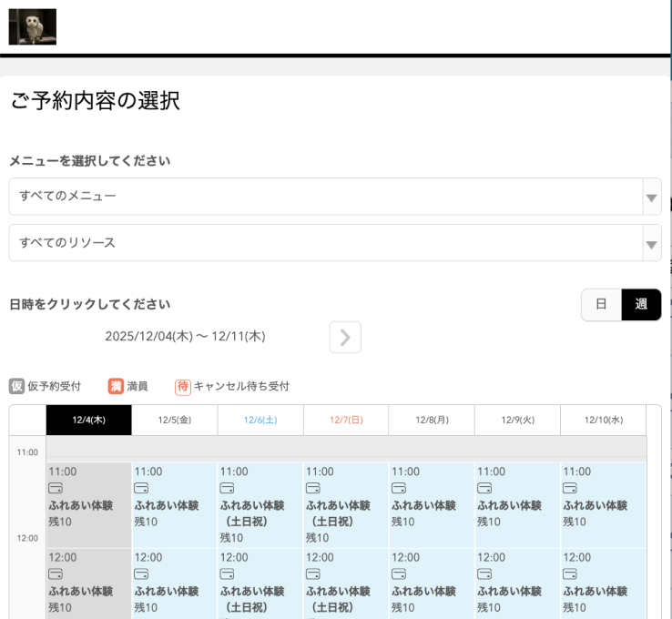This screenshot has width=672, height=619.
Task: Switch to 週 (week) view
Action: 641,305
